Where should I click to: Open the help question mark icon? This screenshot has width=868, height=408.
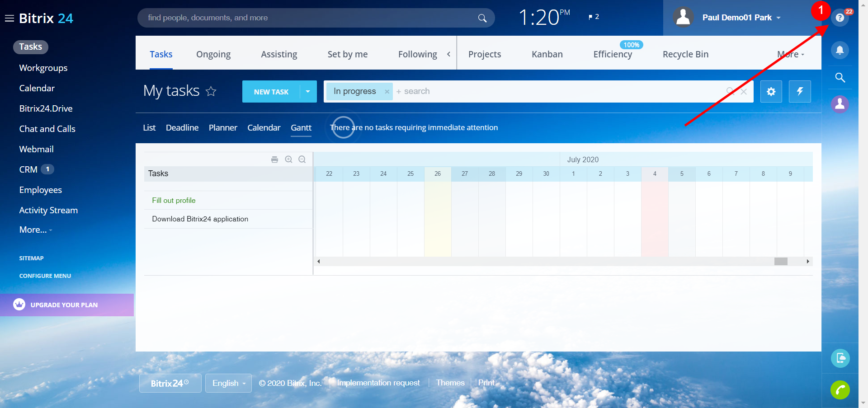click(840, 18)
